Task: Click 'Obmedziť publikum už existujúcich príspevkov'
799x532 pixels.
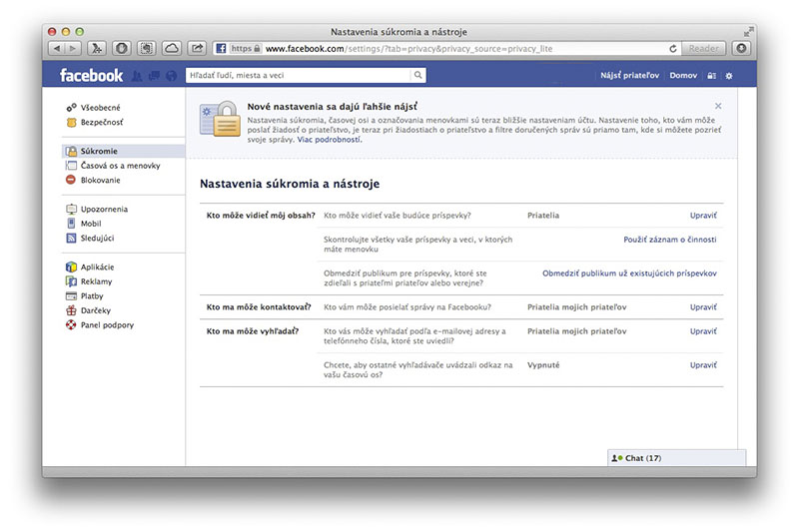Action: coord(629,273)
